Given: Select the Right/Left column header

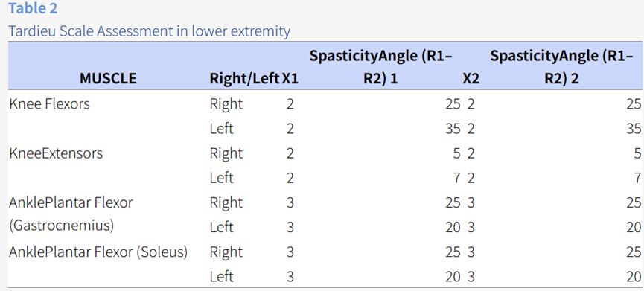Looking at the screenshot, I should tap(244, 78).
